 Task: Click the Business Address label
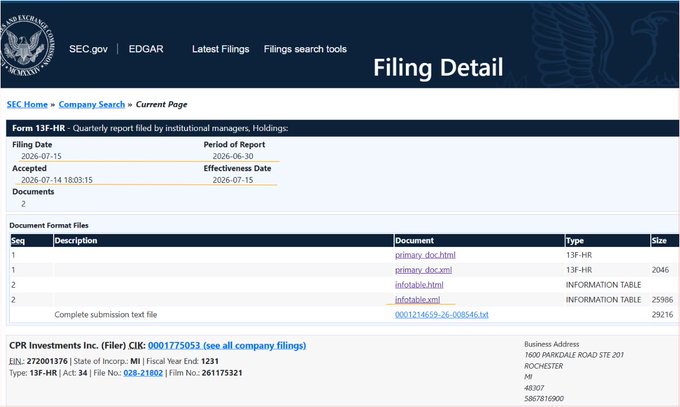click(x=552, y=344)
